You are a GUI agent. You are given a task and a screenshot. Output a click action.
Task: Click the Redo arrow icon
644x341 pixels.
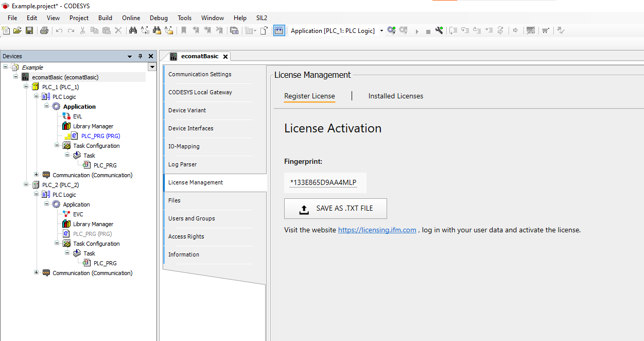click(71, 31)
